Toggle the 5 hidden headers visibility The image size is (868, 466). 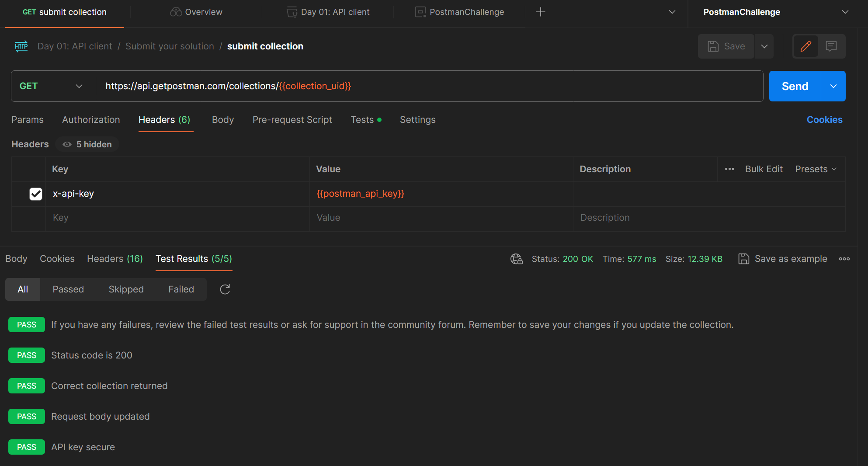point(87,144)
